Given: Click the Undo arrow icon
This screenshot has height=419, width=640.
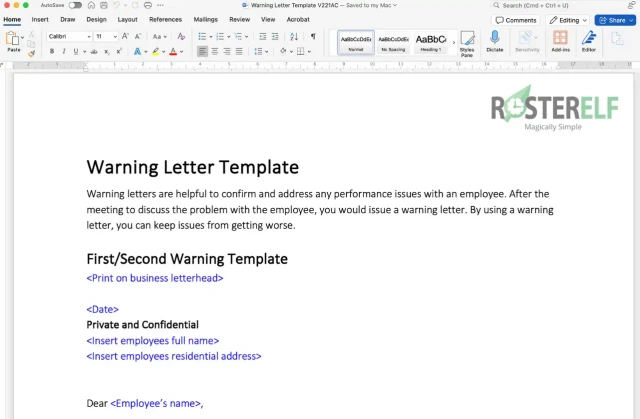Looking at the screenshot, I should click(x=117, y=5).
